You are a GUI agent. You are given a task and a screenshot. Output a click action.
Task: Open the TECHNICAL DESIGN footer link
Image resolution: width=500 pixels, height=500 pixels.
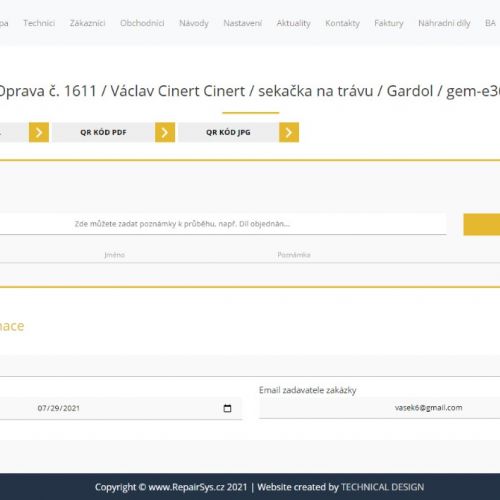click(x=382, y=487)
